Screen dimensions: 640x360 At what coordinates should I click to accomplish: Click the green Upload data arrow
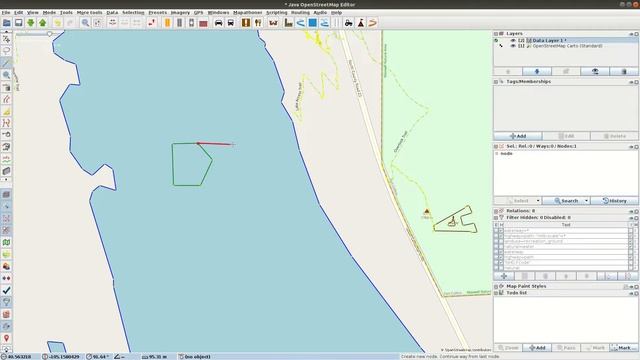click(x=42, y=23)
